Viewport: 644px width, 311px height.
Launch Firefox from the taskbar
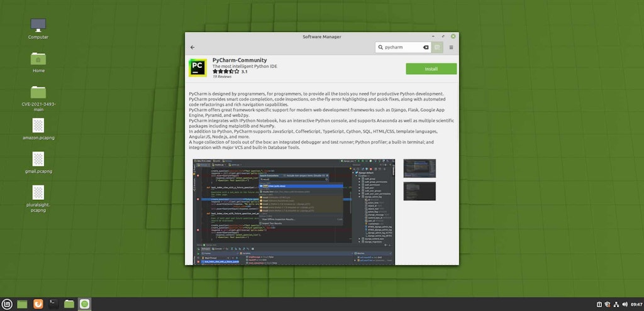pyautogui.click(x=38, y=304)
